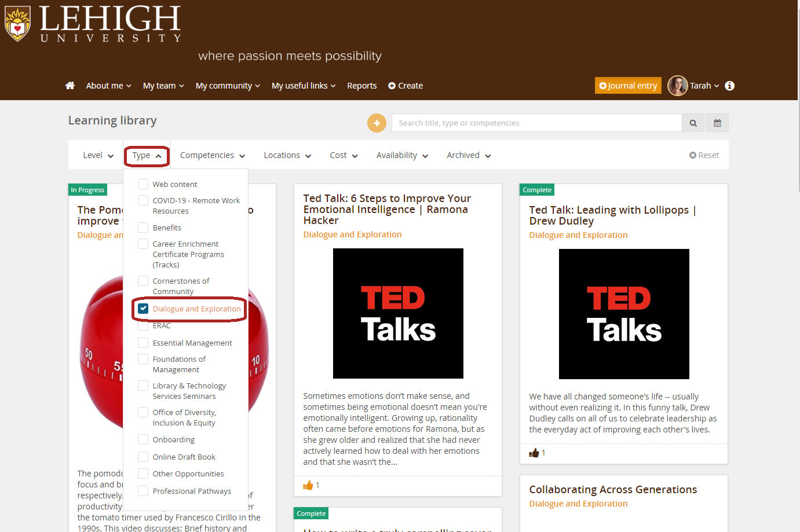Open the About me menu

pos(109,86)
